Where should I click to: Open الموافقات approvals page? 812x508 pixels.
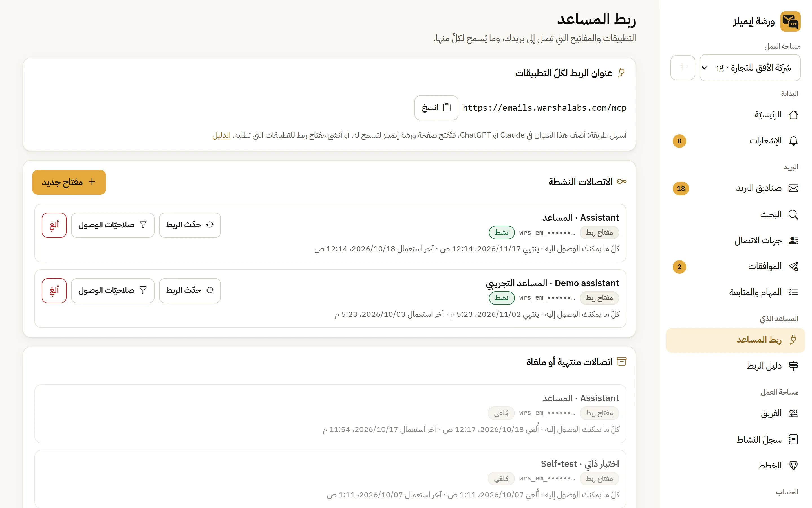click(735, 267)
